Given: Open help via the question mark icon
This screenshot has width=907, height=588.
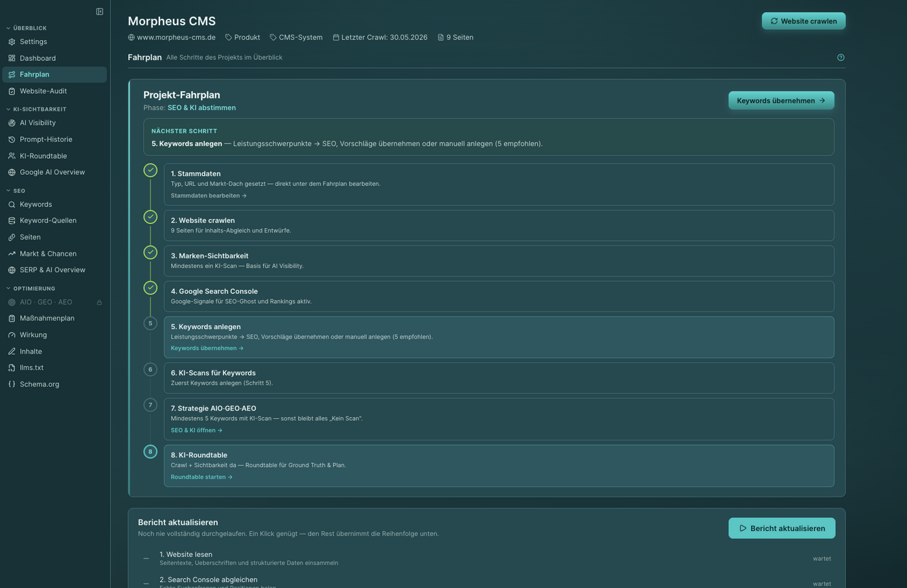Looking at the screenshot, I should (841, 58).
